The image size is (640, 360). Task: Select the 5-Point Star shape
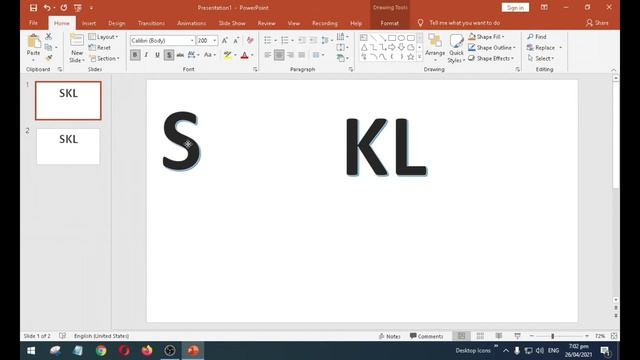point(411,57)
